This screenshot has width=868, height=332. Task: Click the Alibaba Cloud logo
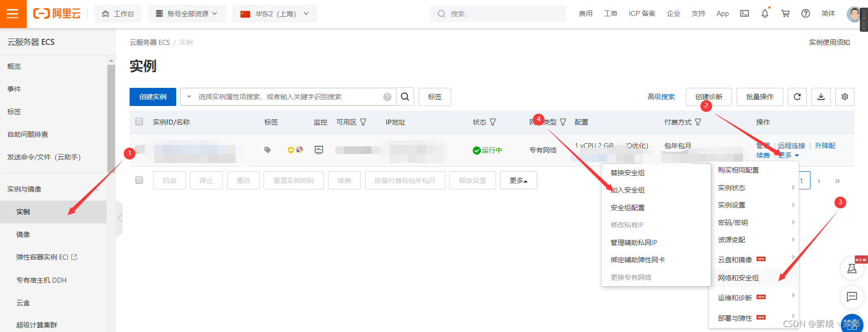tap(57, 14)
